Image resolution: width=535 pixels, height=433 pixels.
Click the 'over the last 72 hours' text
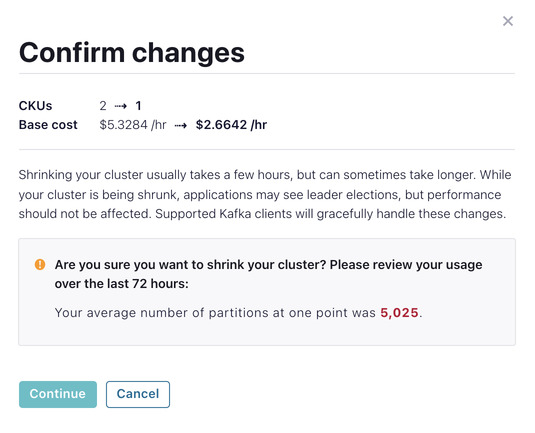tap(121, 284)
